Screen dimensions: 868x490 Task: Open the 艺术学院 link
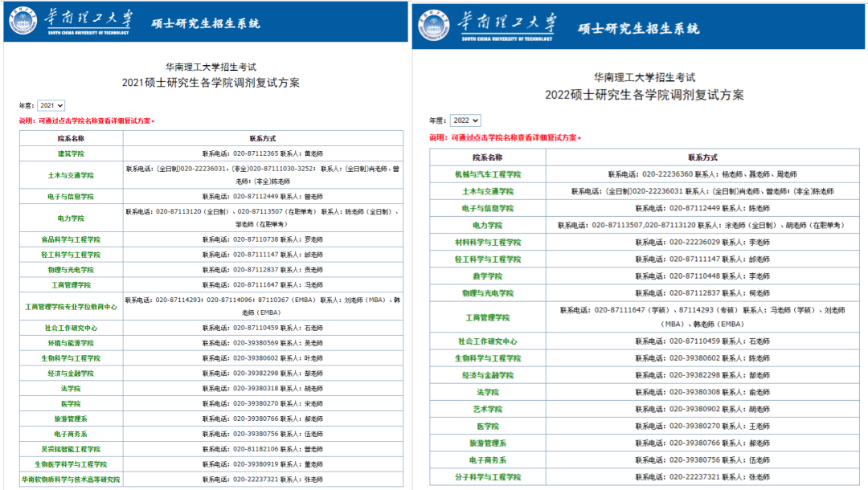click(487, 409)
